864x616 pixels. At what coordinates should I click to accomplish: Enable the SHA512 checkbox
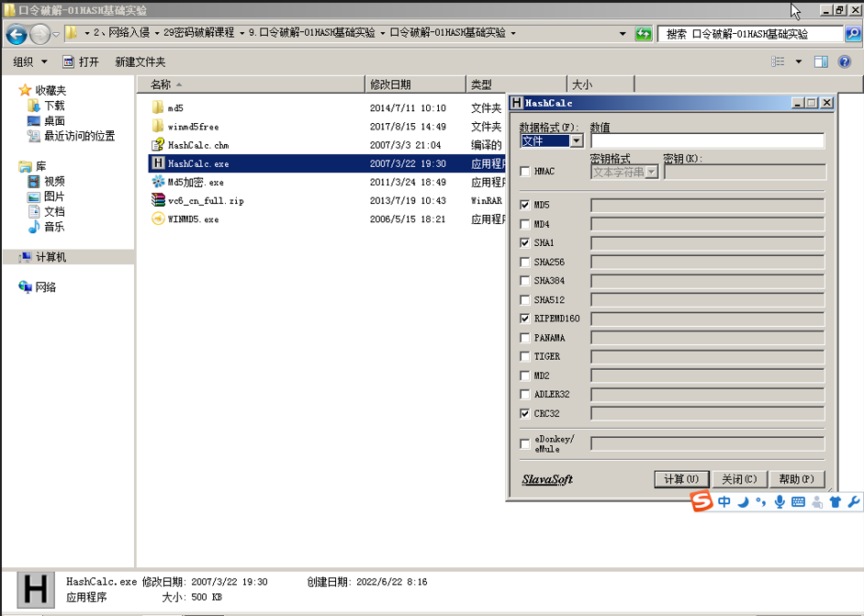[x=525, y=300]
